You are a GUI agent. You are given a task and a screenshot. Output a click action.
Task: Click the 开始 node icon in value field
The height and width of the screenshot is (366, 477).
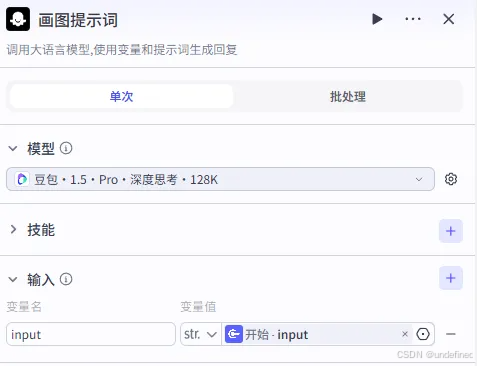234,334
